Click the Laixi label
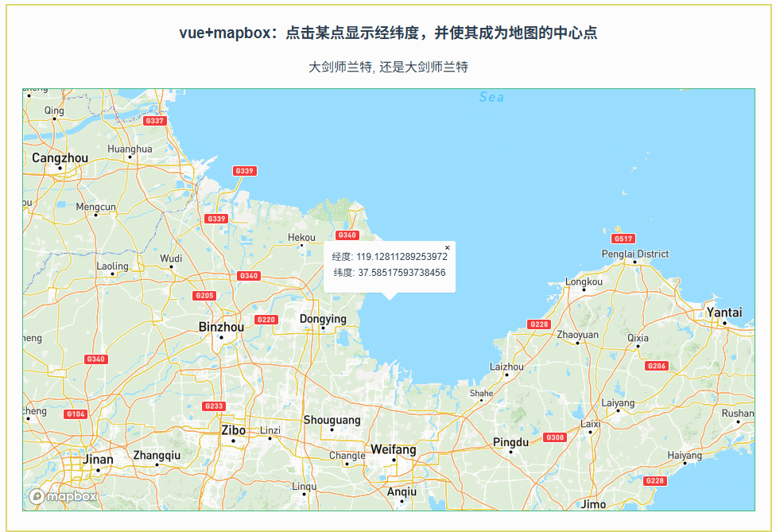The image size is (776, 532). coord(591,424)
